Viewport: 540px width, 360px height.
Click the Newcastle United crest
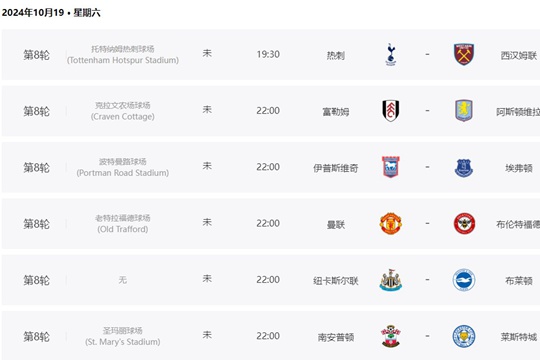[x=391, y=280]
